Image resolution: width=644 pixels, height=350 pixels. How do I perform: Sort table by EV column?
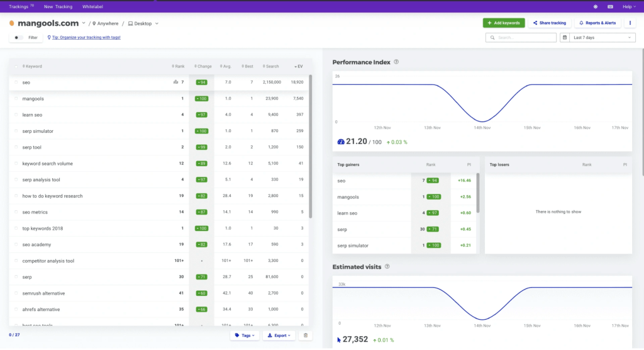click(299, 66)
